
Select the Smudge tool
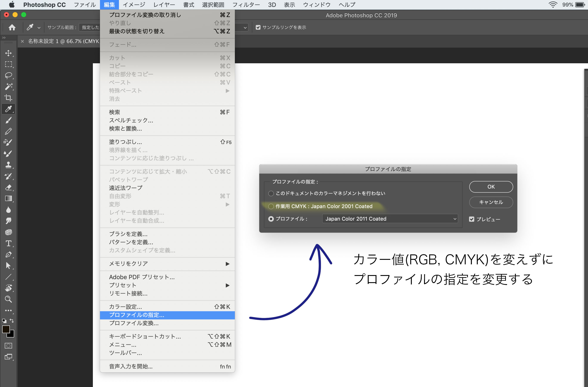click(x=8, y=221)
